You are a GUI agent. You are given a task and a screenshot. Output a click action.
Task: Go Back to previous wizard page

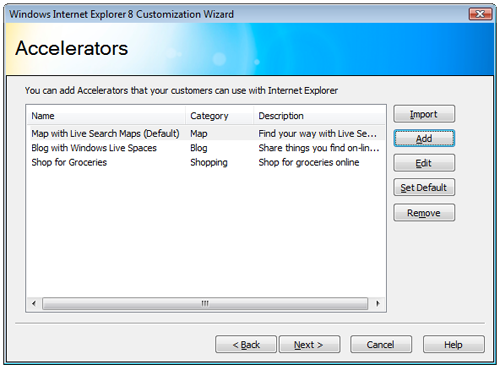[x=246, y=344]
